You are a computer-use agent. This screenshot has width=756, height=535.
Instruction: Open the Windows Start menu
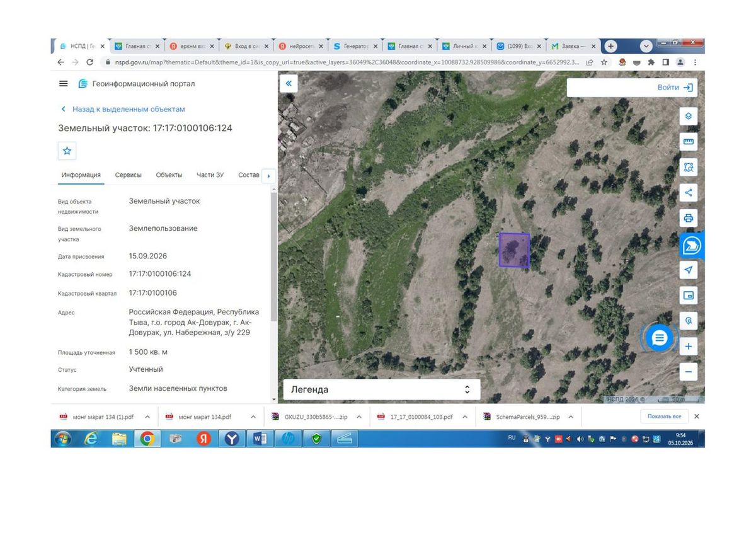pyautogui.click(x=62, y=439)
